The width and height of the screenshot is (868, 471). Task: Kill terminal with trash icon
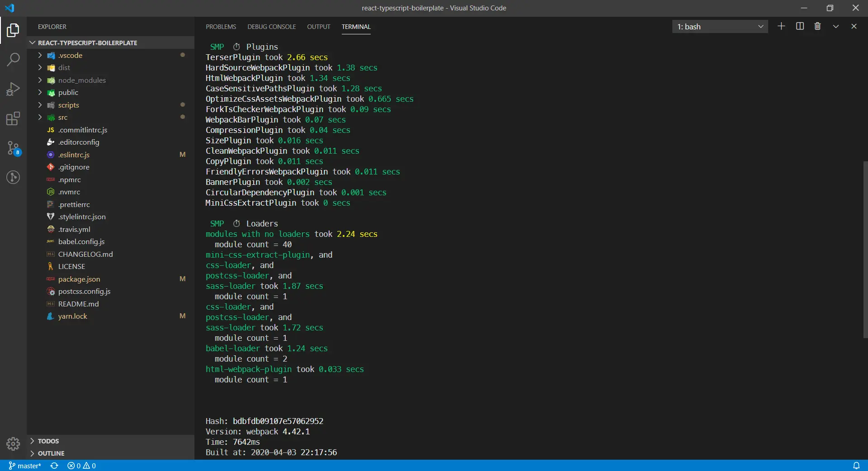pos(817,26)
